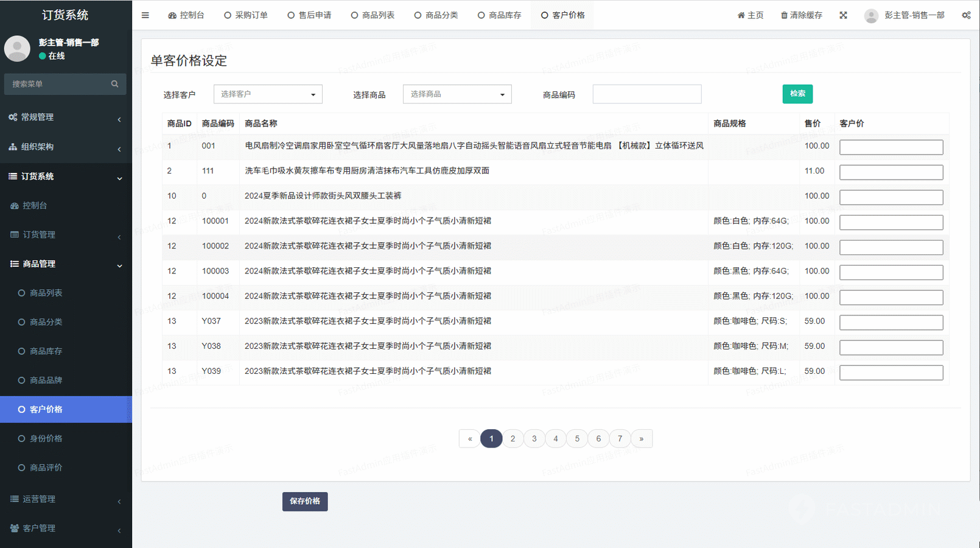
Task: Collapse the 商品管理 sidebar submenu
Action: coord(66,264)
